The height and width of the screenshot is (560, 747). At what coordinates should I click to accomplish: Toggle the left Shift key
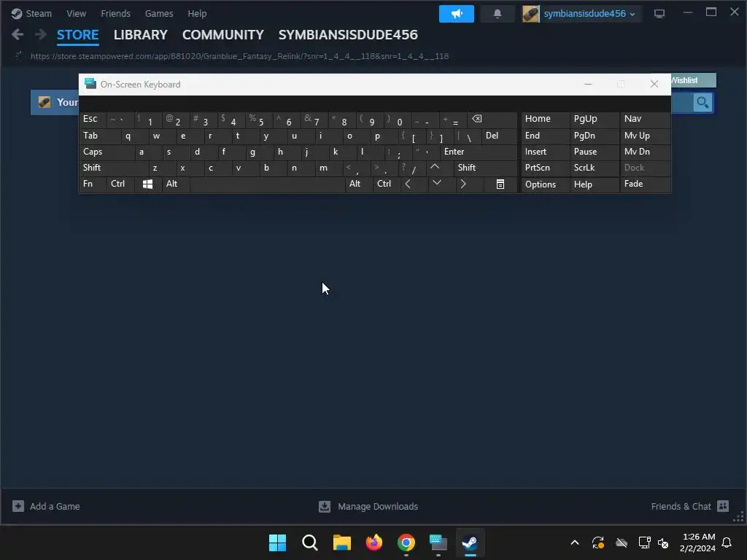[x=113, y=168]
